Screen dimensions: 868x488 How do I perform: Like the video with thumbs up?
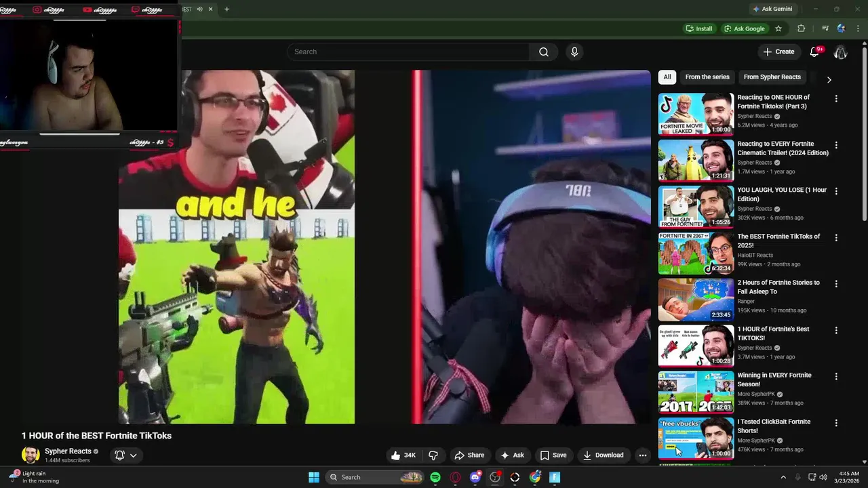[x=403, y=455]
